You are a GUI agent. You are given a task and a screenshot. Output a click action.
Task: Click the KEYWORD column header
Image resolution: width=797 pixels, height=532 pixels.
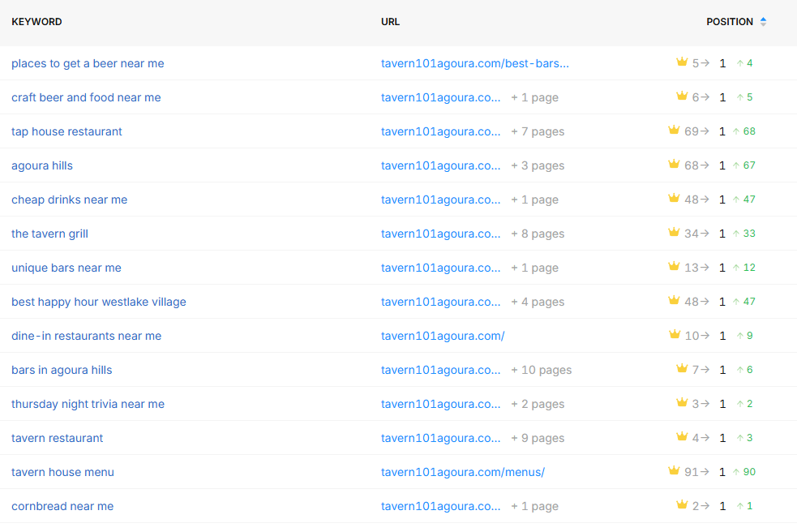pos(36,22)
